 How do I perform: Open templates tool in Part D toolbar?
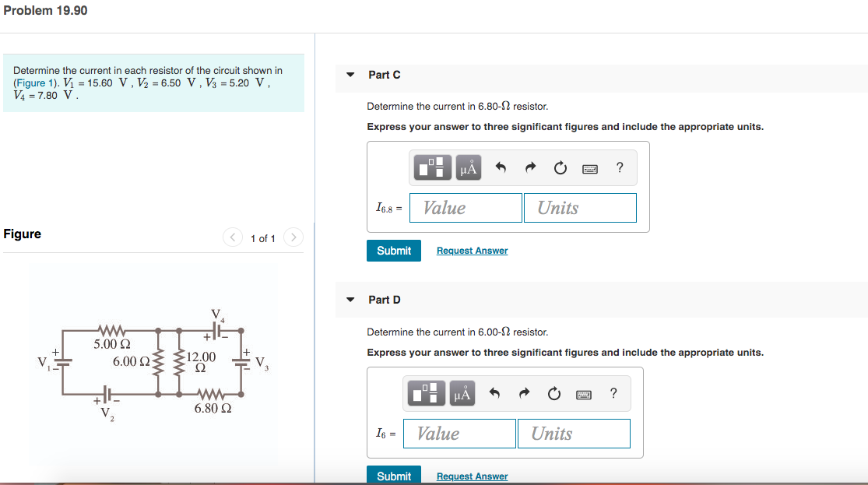pyautogui.click(x=427, y=393)
